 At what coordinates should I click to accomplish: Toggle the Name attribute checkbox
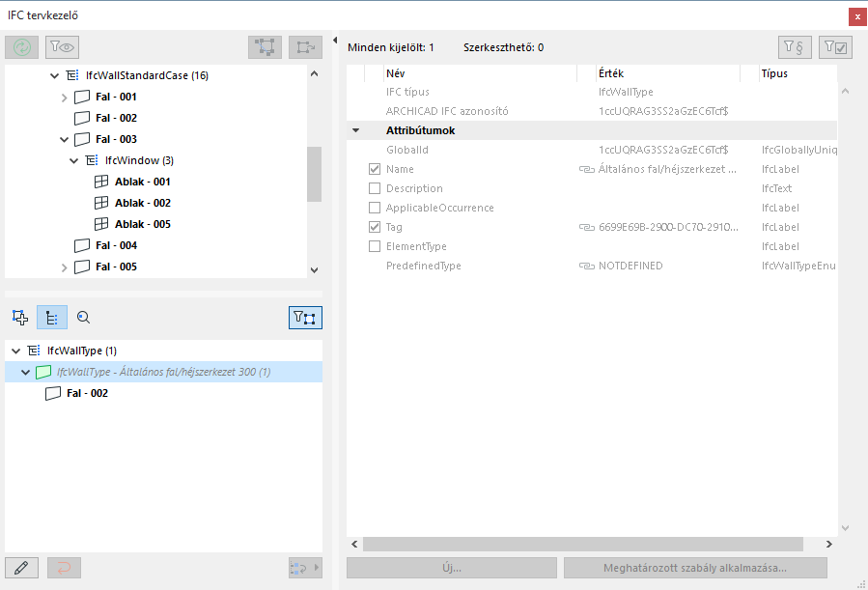(x=375, y=169)
